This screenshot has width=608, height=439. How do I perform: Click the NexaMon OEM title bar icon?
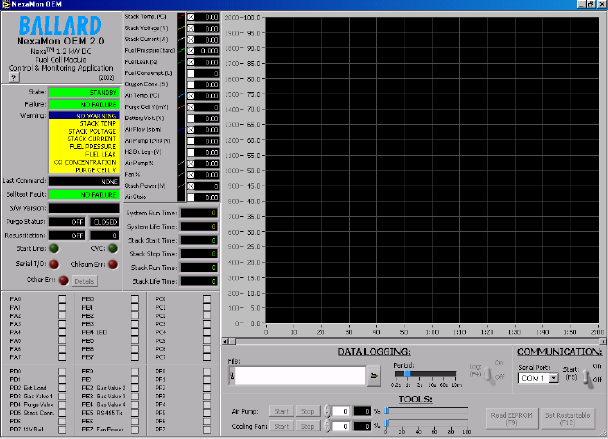click(x=5, y=4)
